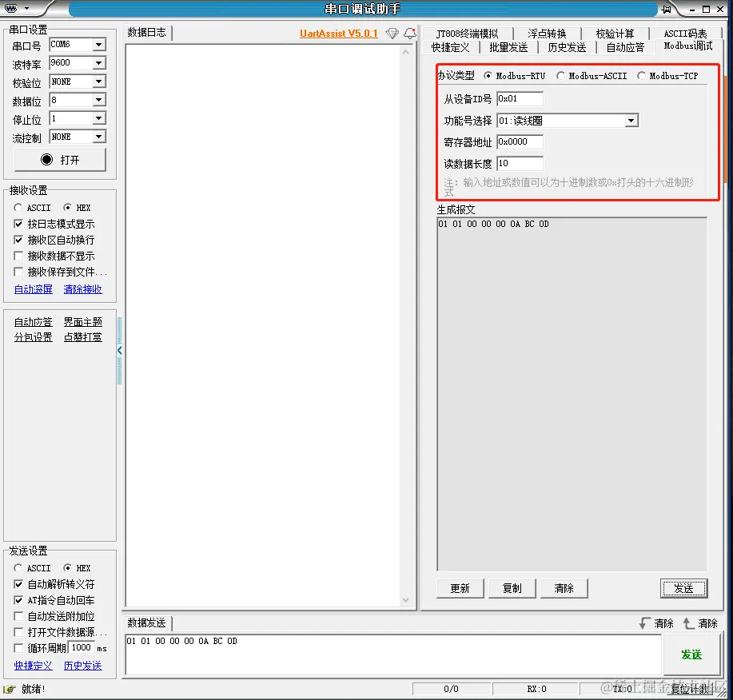The width and height of the screenshot is (733, 700).
Task: Click the 数据日志 tab
Action: tap(147, 32)
